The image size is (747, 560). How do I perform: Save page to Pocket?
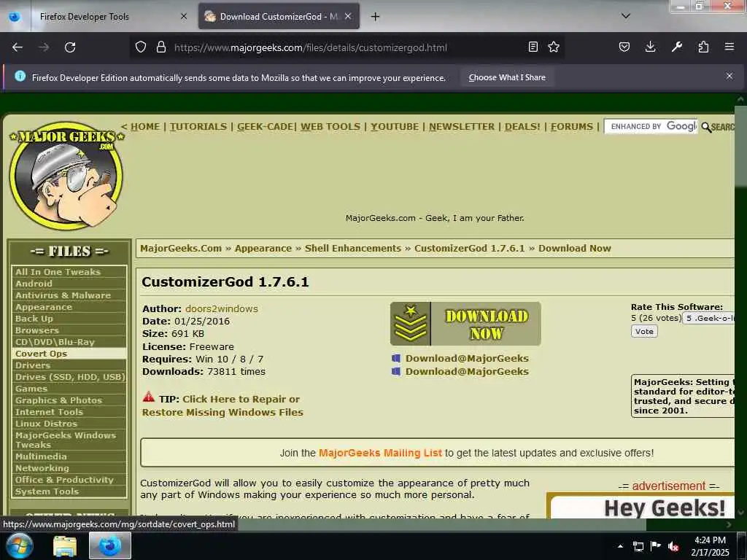tap(624, 47)
